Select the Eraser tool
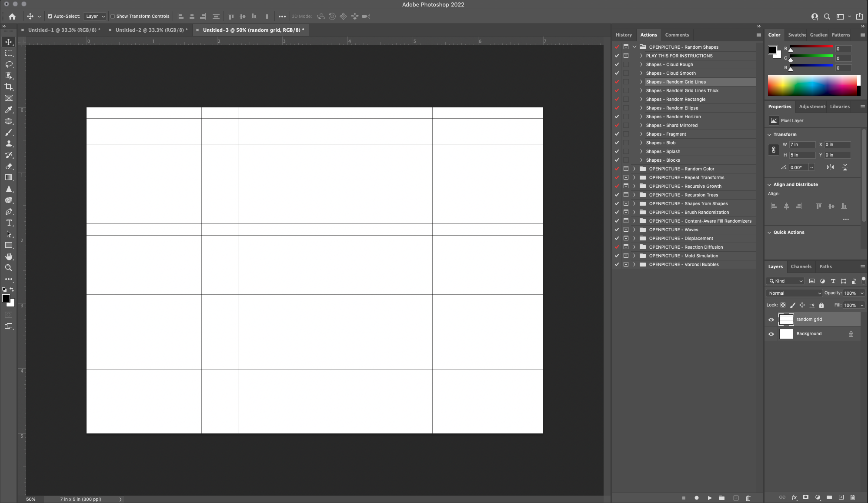 (x=9, y=166)
